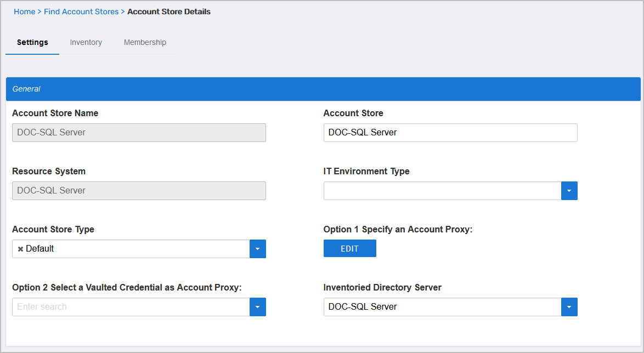The width and height of the screenshot is (644, 353).
Task: Select the Settings tab
Action: 32,42
